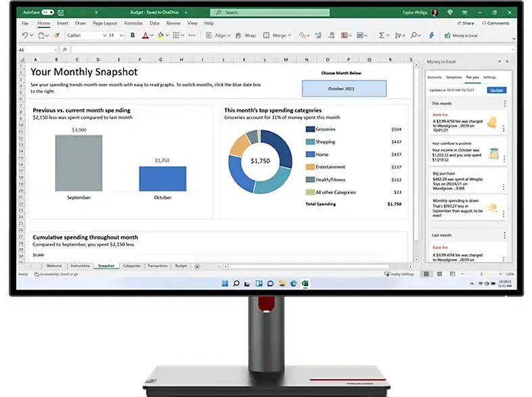This screenshot has height=397, width=532.
Task: Toggle bold formatting
Action: [x=133, y=35]
